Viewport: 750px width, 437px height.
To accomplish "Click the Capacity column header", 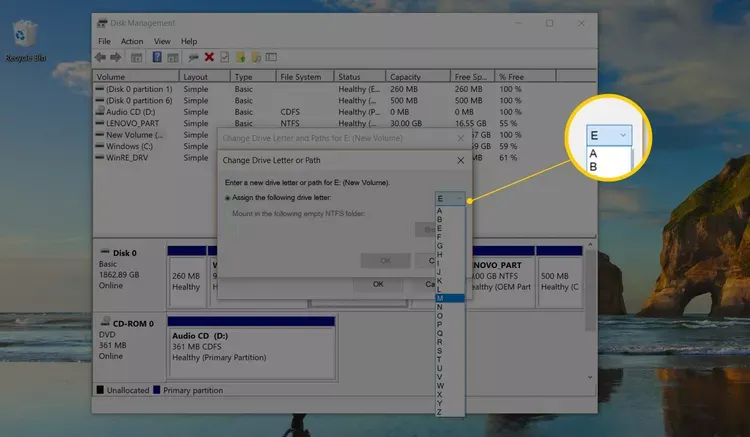I will (x=405, y=77).
